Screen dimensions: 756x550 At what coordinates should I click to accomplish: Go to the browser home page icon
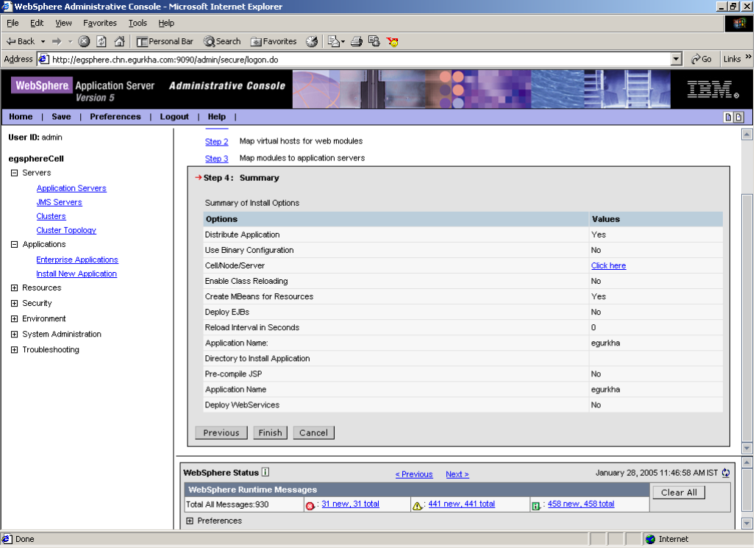(119, 41)
